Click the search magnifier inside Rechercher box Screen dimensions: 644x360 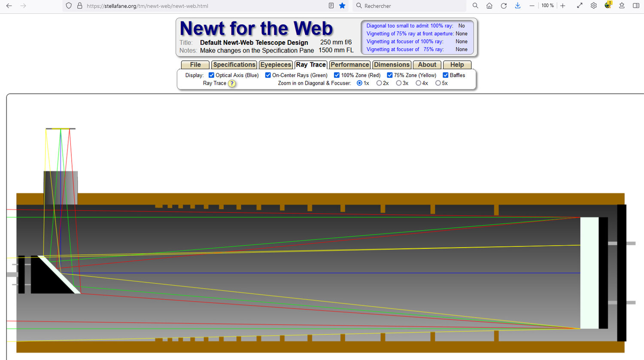click(x=359, y=6)
